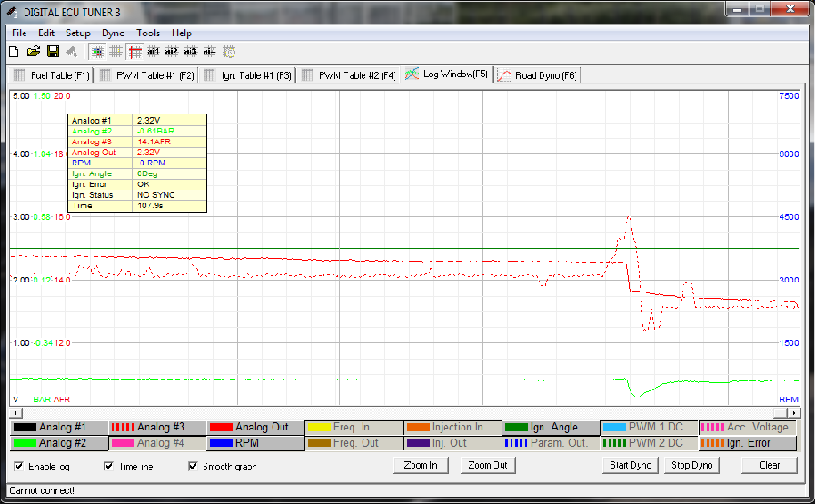
Task: Open a file with the folder icon
Action: pyautogui.click(x=34, y=52)
